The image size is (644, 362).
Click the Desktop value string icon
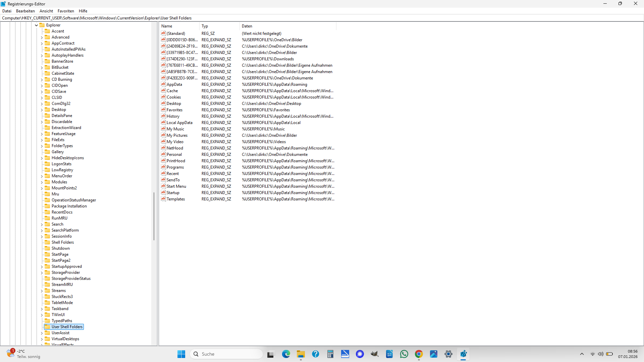tap(163, 103)
